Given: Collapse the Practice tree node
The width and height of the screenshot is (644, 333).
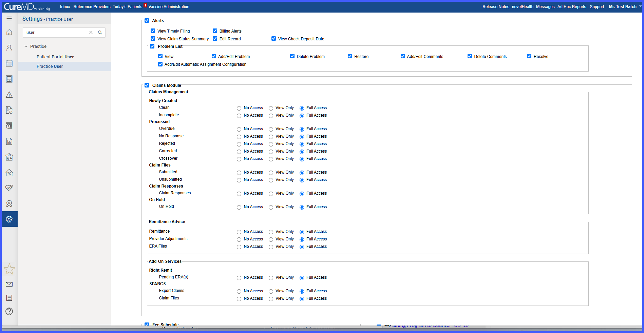Looking at the screenshot, I should 26,46.
